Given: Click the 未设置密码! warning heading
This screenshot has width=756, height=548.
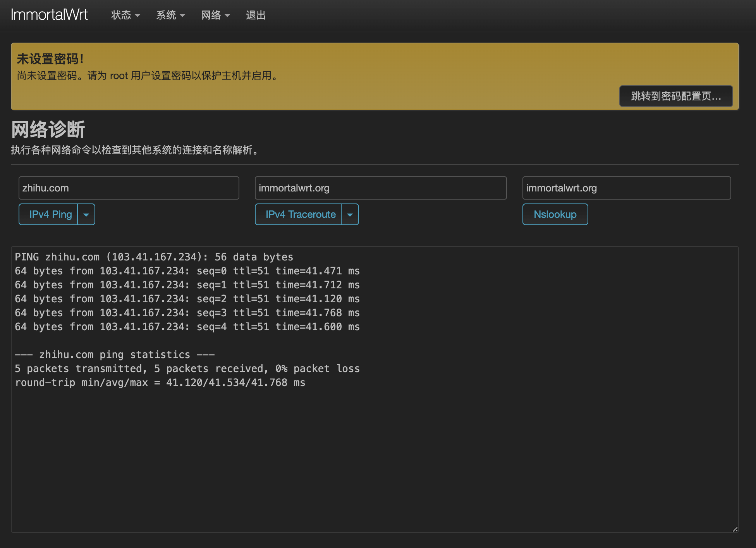Looking at the screenshot, I should point(50,59).
